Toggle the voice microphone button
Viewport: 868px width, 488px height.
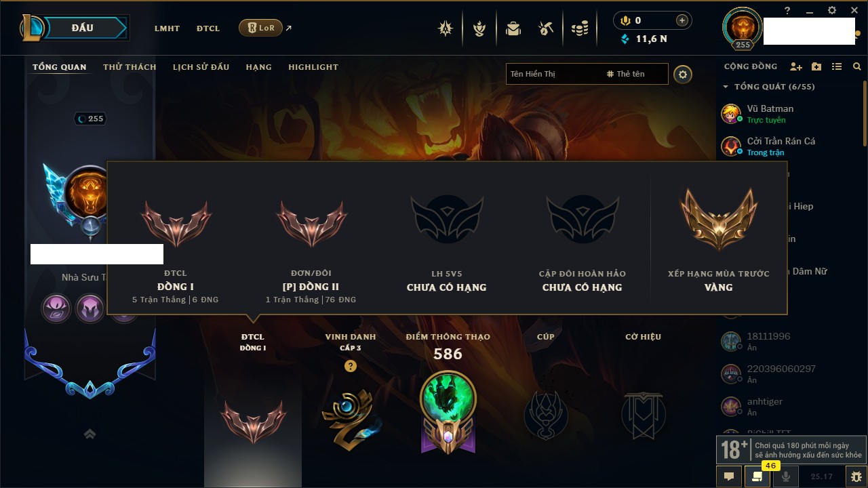[x=786, y=476]
